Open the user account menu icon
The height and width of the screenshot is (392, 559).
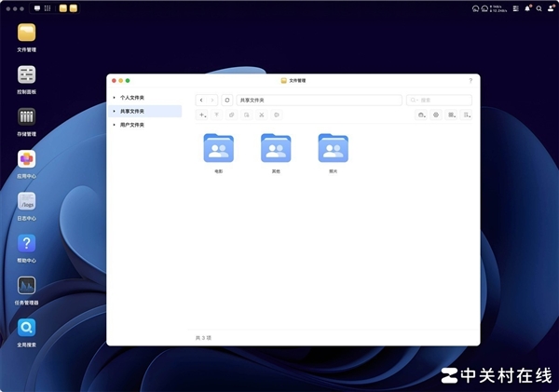click(551, 8)
